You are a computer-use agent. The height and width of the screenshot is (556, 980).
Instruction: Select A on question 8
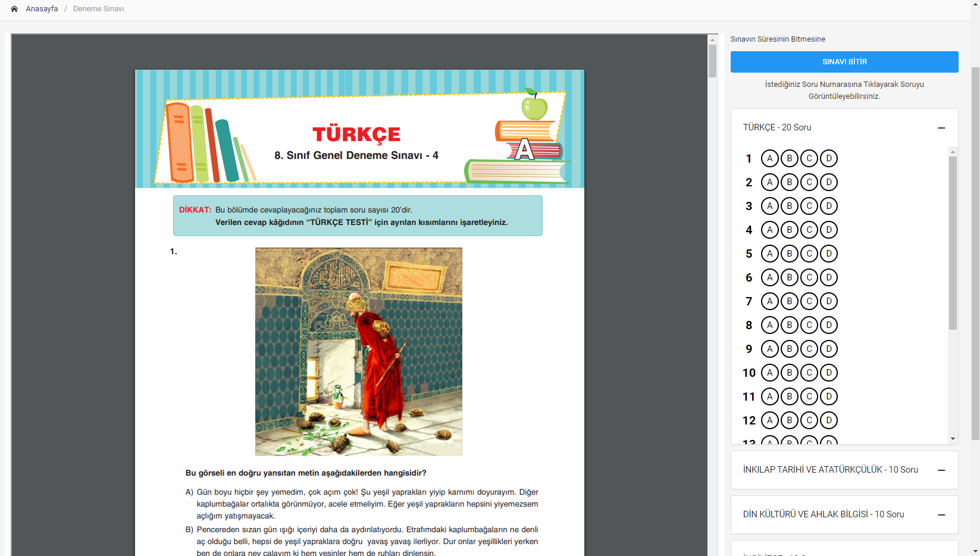pyautogui.click(x=770, y=325)
